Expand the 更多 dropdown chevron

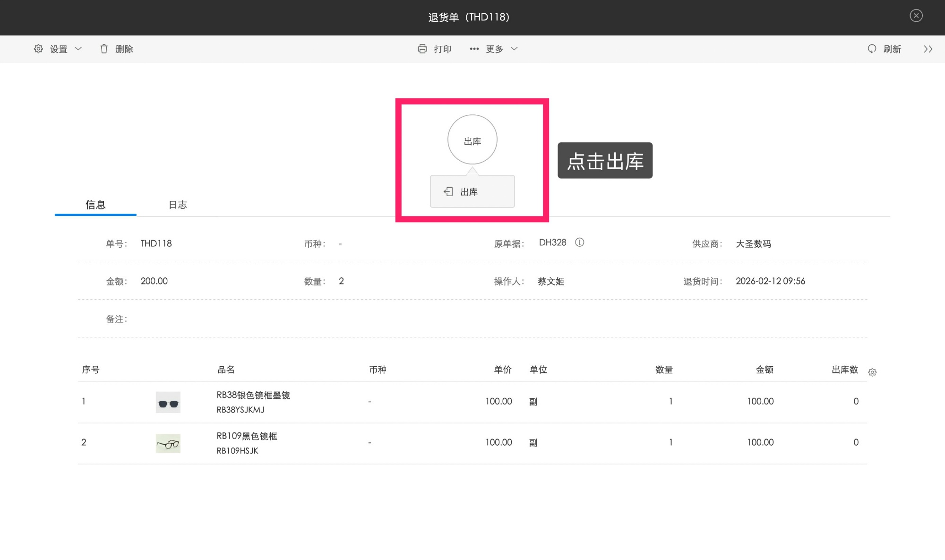pyautogui.click(x=515, y=49)
